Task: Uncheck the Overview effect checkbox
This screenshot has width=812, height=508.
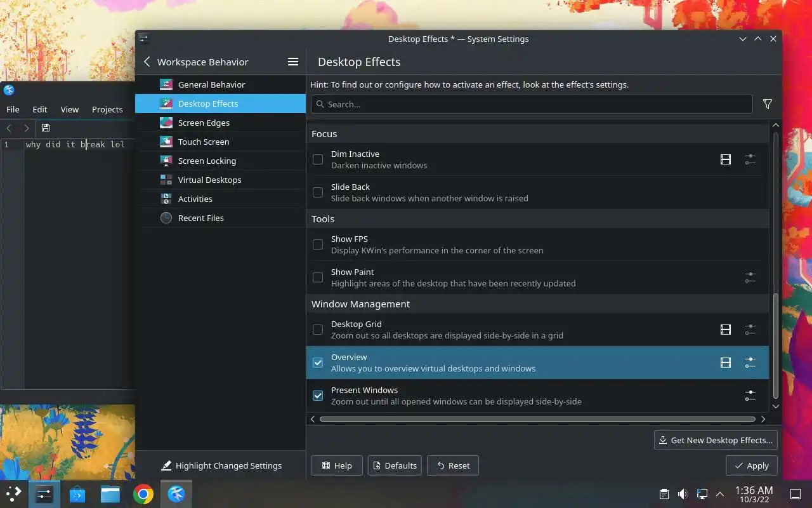Action: coord(318,363)
